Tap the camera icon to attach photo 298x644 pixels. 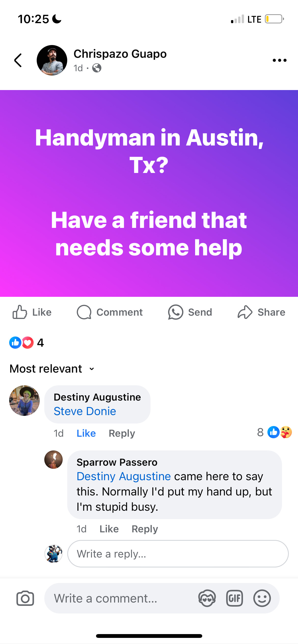[x=25, y=598]
